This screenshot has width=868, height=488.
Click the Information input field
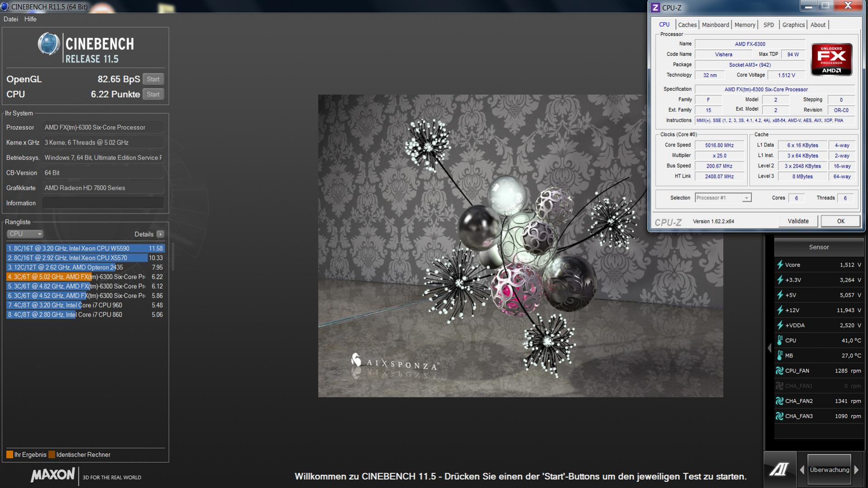click(x=103, y=203)
